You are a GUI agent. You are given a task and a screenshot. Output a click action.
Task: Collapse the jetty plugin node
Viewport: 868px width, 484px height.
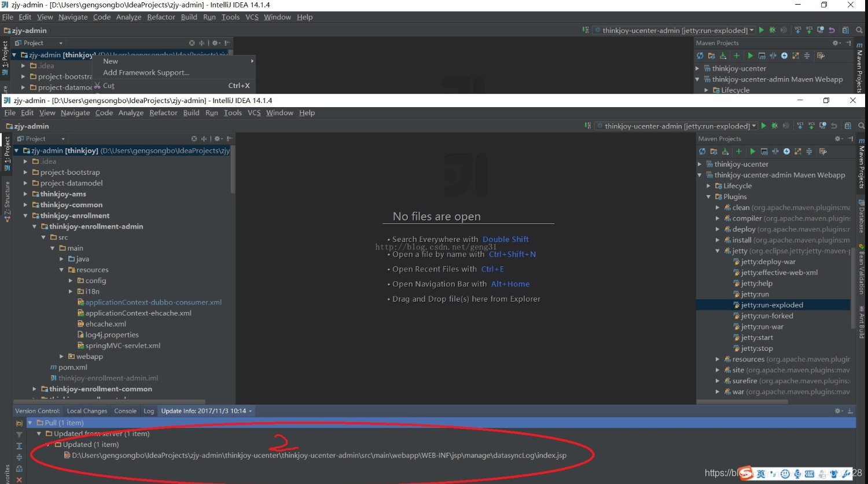[718, 251]
